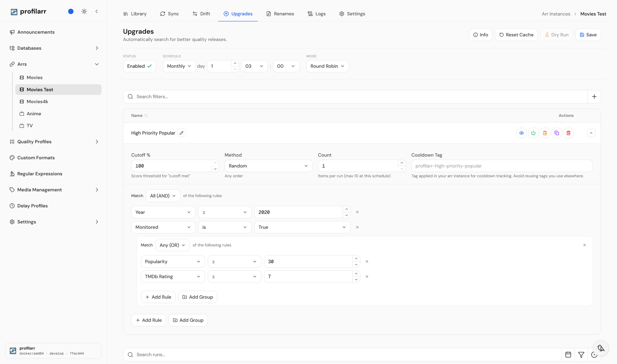617x364 pixels.
Task: Toggle the light/dark theme sun icon
Action: pos(84,11)
